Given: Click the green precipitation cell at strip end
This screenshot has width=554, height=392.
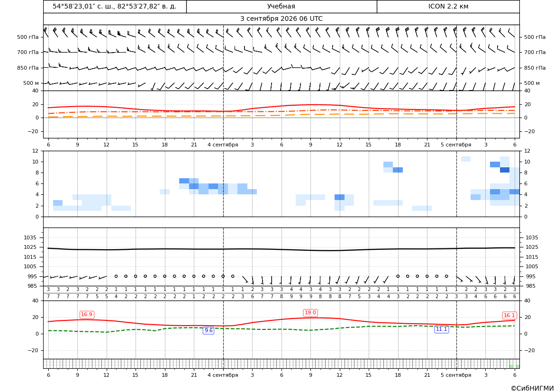Looking at the screenshot, I should (x=518, y=366).
